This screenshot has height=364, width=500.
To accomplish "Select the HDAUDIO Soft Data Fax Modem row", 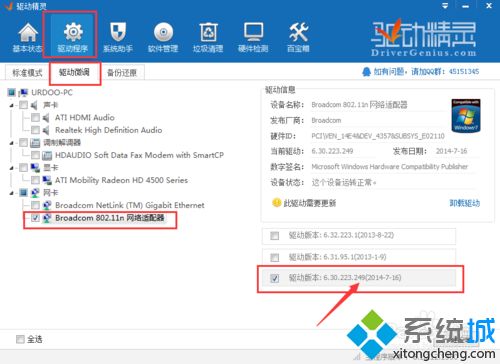I will pos(139,155).
